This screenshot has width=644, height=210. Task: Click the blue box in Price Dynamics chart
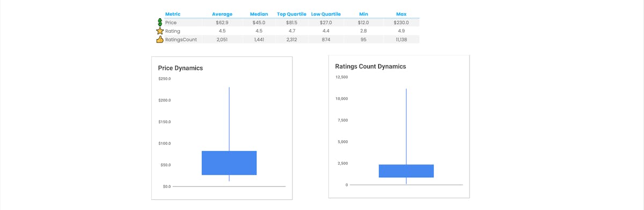tap(229, 163)
